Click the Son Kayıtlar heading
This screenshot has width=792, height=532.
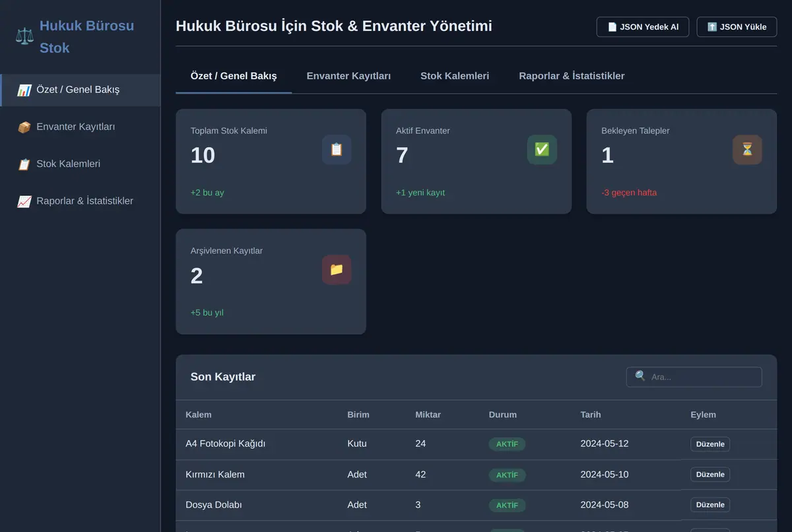coord(223,377)
